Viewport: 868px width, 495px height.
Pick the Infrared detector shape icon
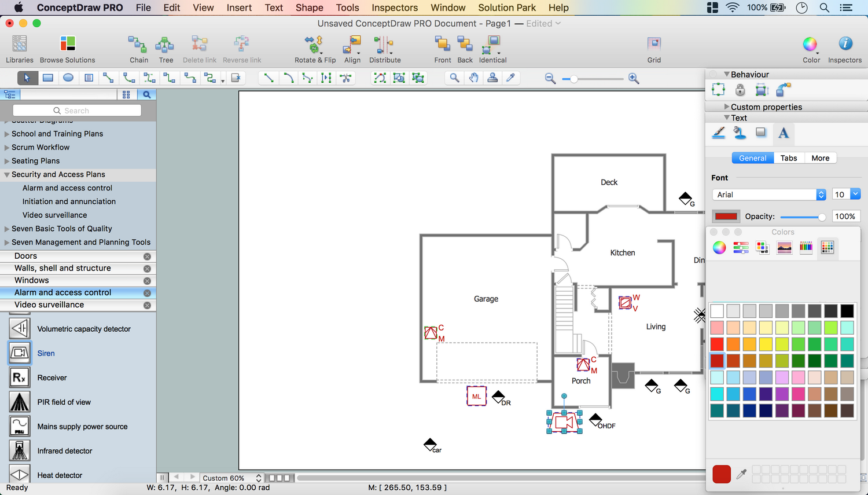click(x=20, y=450)
